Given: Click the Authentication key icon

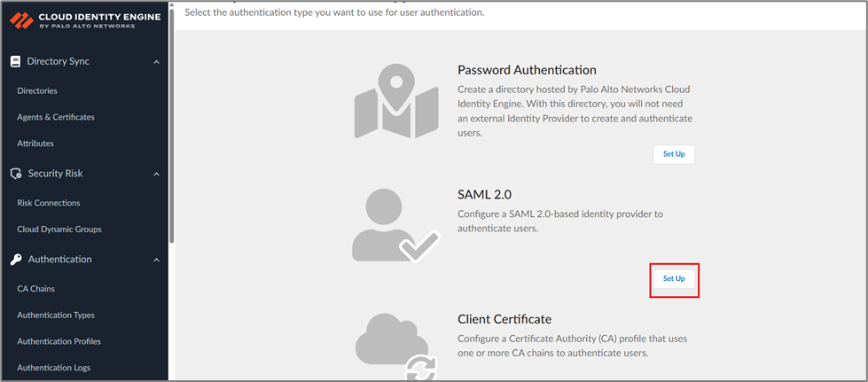Looking at the screenshot, I should pyautogui.click(x=15, y=260).
